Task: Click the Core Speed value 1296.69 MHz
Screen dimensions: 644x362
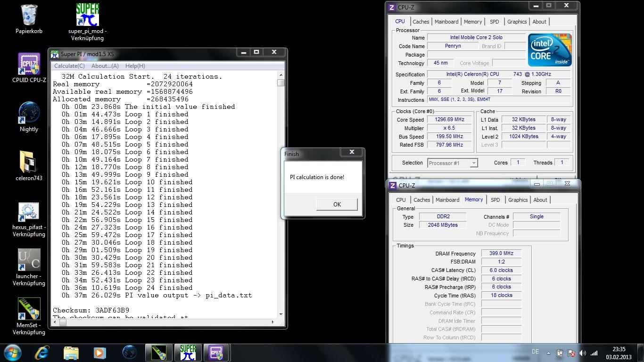Action: point(450,120)
